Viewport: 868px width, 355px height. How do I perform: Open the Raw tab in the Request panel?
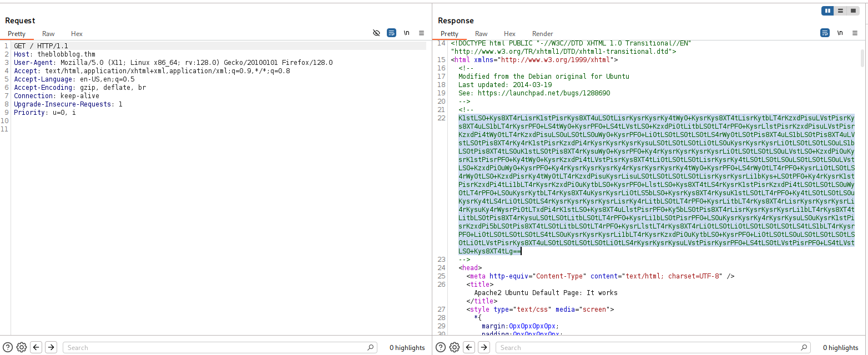48,34
